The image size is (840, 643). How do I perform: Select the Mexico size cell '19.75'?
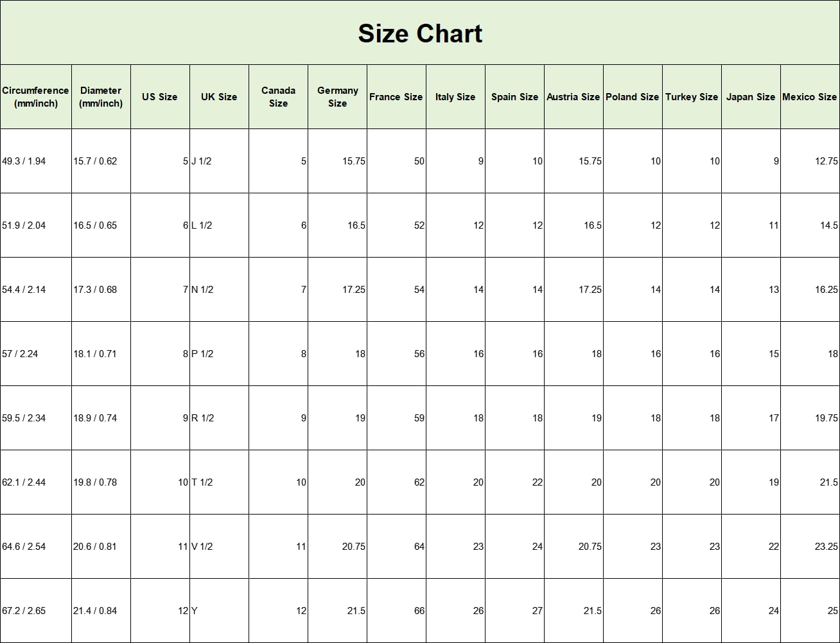810,418
